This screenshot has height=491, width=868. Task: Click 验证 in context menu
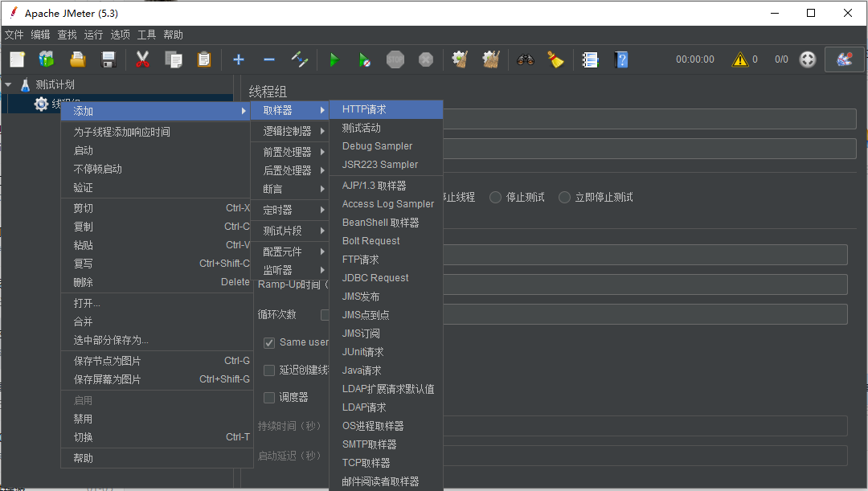(x=156, y=188)
